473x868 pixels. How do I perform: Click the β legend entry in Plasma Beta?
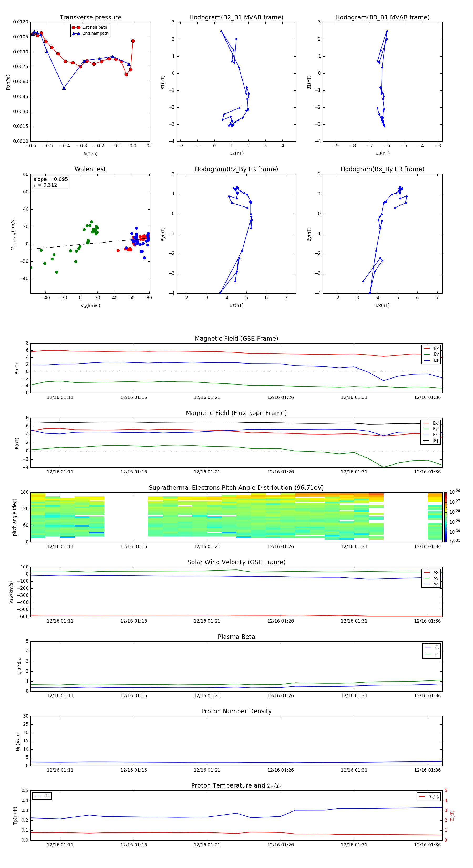[x=431, y=654]
